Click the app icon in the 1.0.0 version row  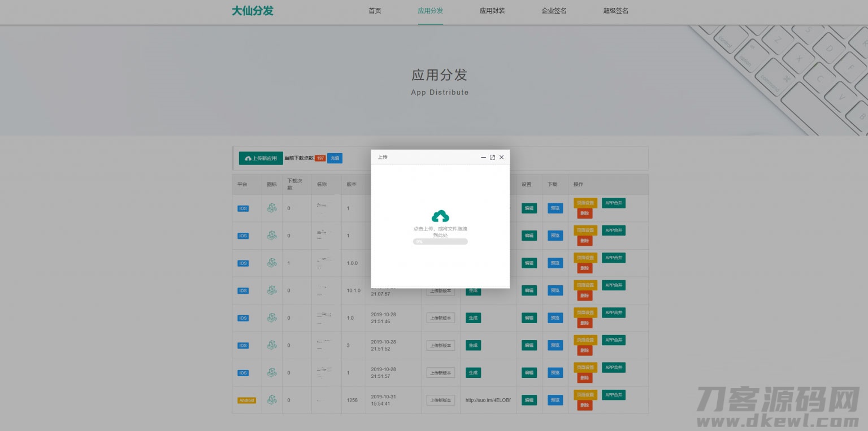[x=272, y=263]
